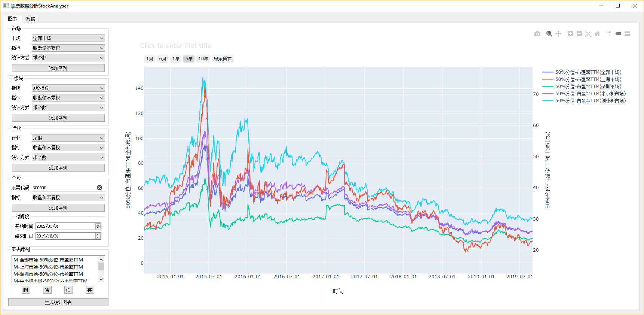Click the minus Zoom out chart icon
This screenshot has height=315, width=644.
pyautogui.click(x=579, y=34)
